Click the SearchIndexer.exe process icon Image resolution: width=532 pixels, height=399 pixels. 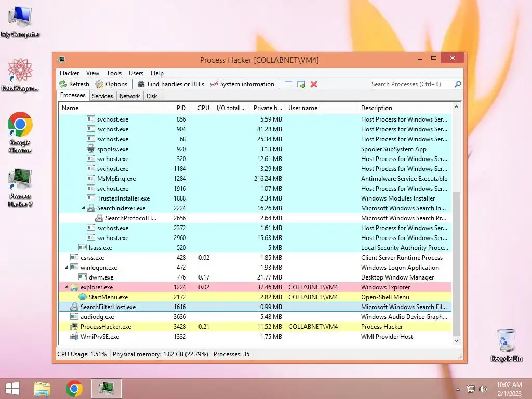coord(90,208)
